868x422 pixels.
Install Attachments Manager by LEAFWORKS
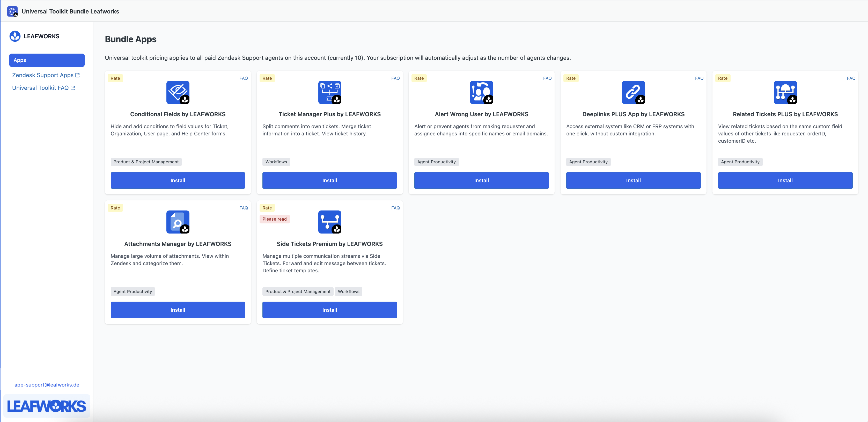(x=178, y=310)
